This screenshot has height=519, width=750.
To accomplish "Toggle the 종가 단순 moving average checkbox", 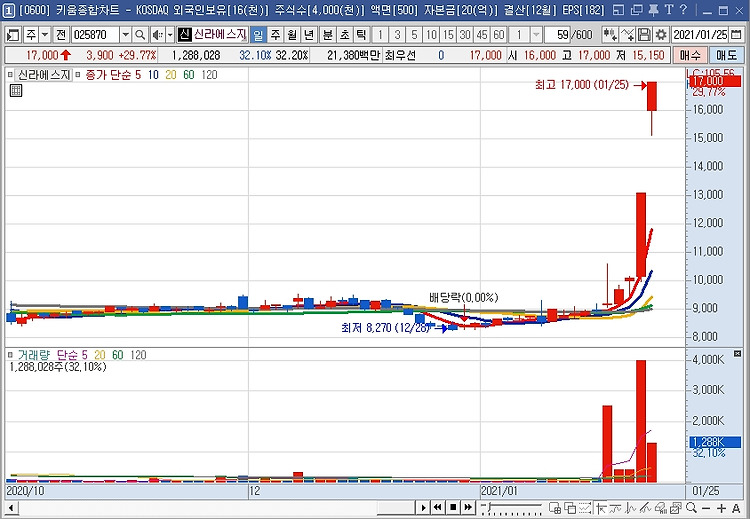I will tap(78, 75).
